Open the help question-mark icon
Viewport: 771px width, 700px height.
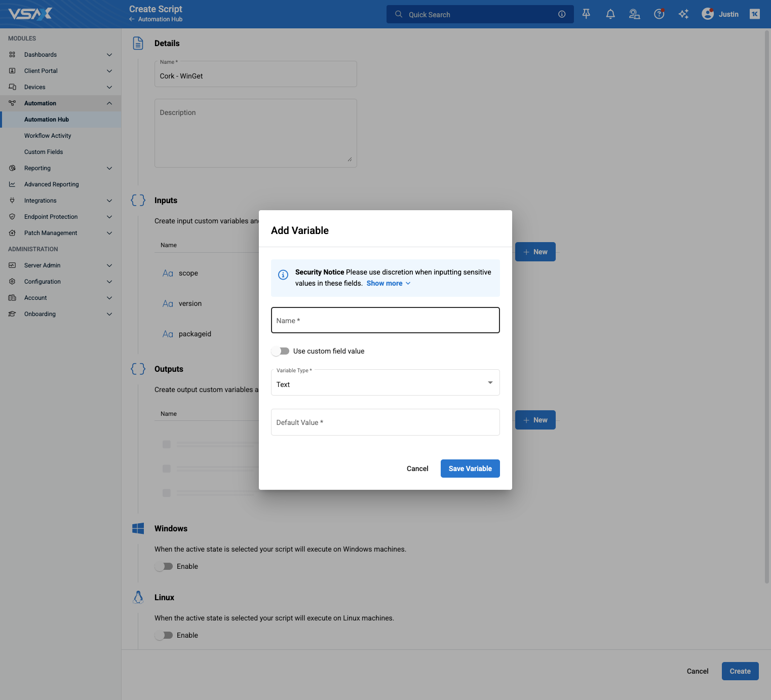pos(659,14)
